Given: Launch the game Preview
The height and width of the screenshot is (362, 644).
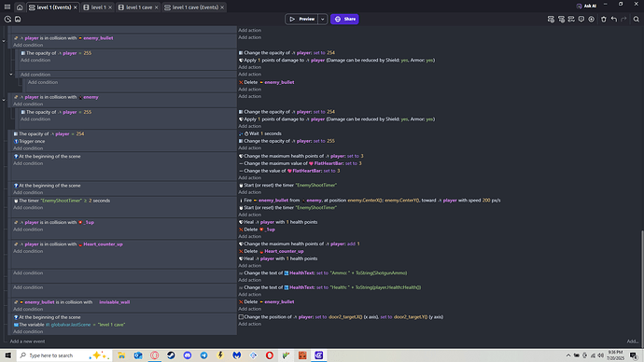Looking at the screenshot, I should pyautogui.click(x=301, y=19).
